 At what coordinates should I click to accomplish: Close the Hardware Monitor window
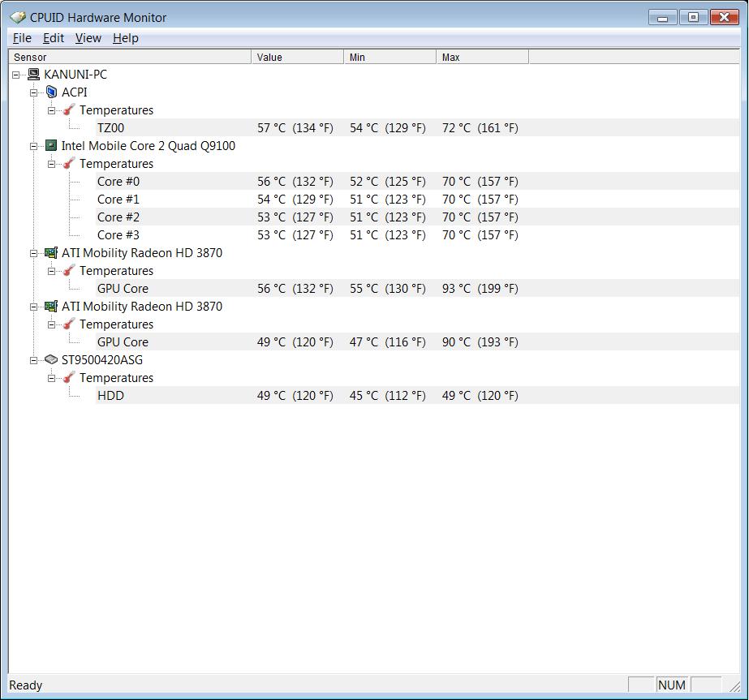724,18
